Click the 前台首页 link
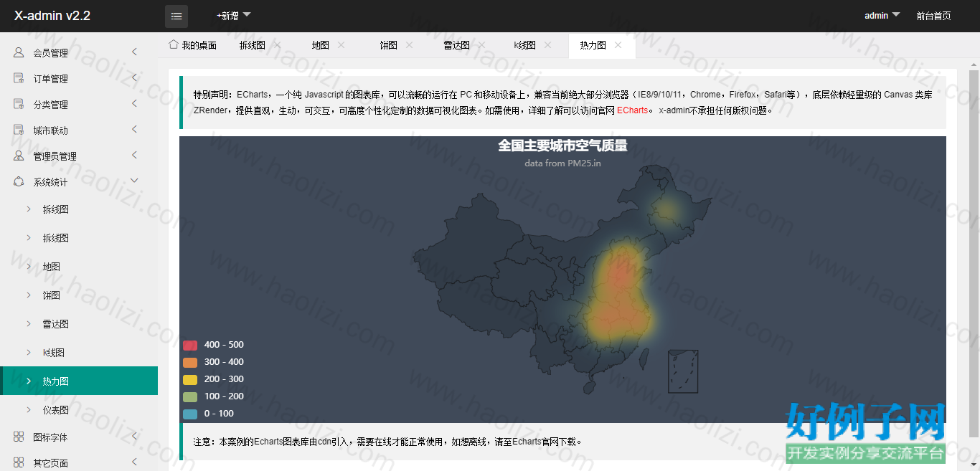Screen dimensions: 980x471 pyautogui.click(x=933, y=16)
